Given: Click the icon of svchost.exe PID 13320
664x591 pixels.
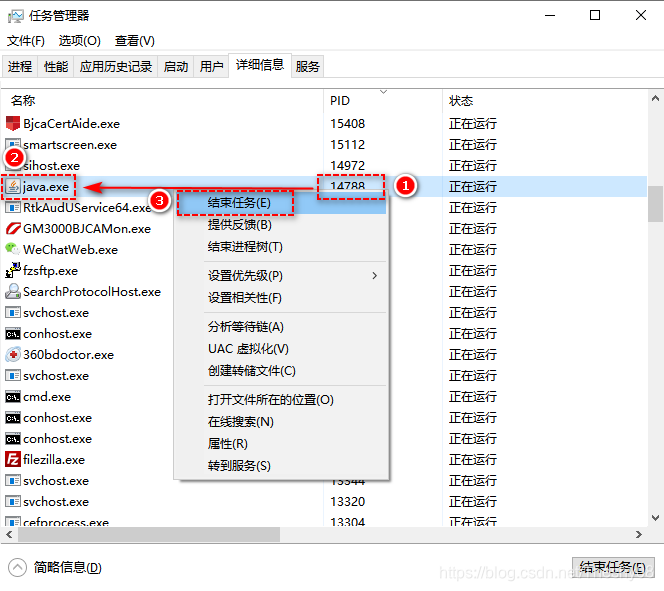Looking at the screenshot, I should pos(13,502).
